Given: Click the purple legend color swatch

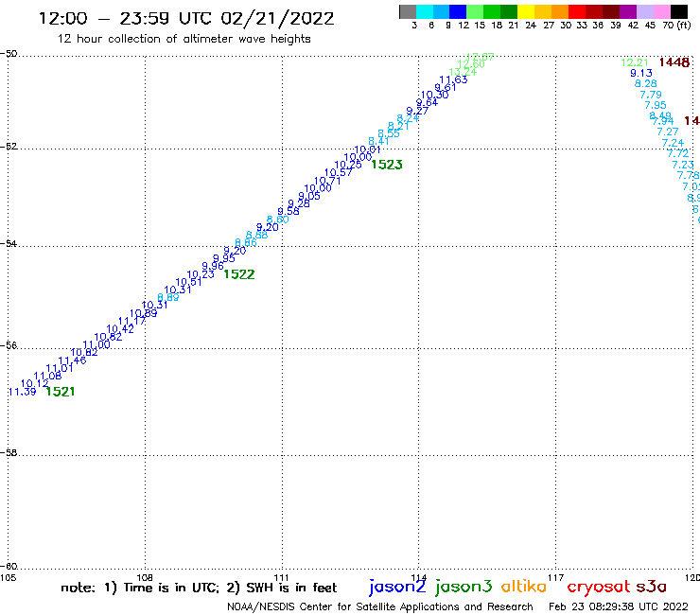Looking at the screenshot, I should point(628,11).
